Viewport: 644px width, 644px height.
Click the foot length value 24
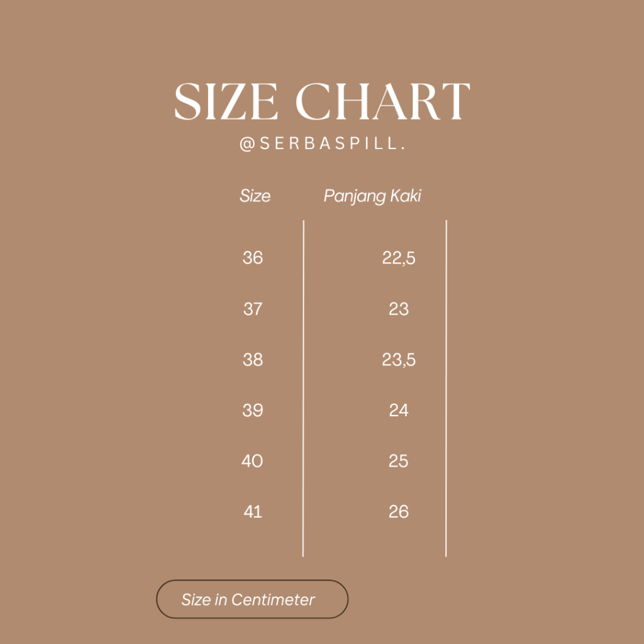[x=399, y=411]
